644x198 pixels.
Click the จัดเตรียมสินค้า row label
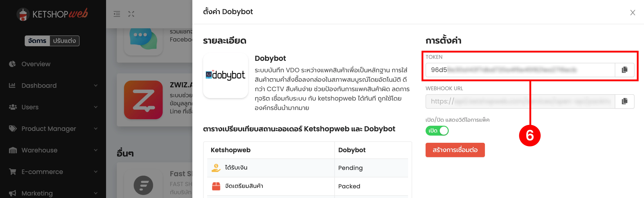pyautogui.click(x=244, y=186)
